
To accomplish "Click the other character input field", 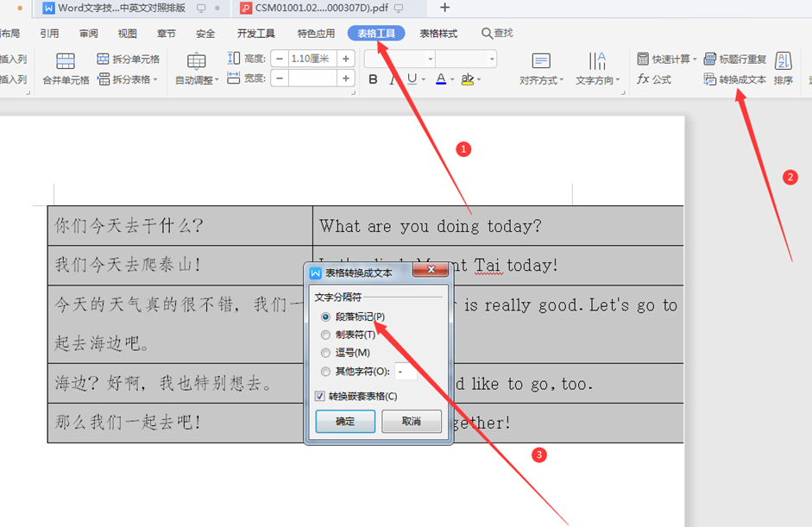I will pos(406,372).
